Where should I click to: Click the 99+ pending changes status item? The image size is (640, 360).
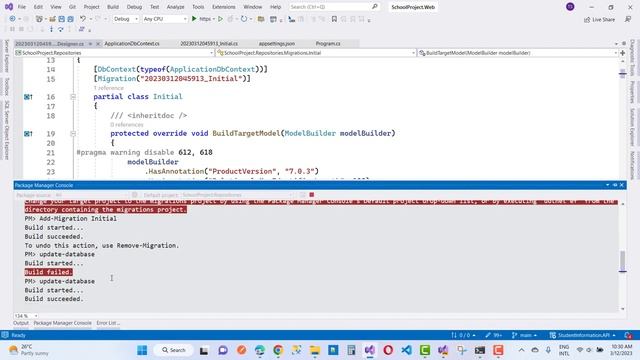(x=494, y=335)
